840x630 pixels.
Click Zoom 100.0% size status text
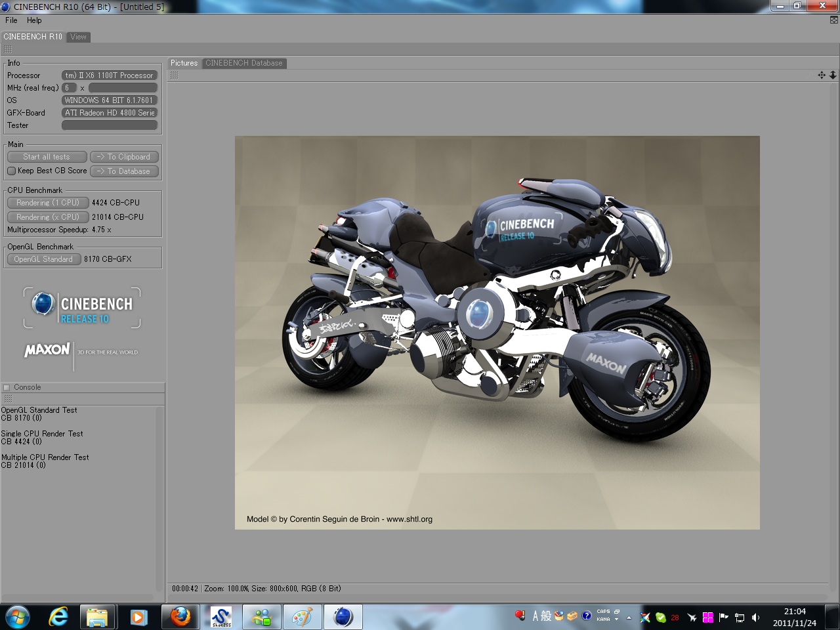(272, 589)
